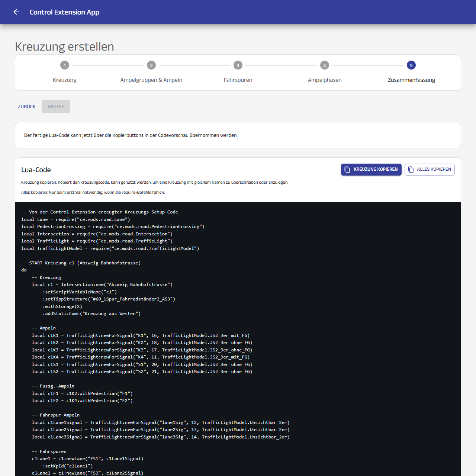
Task: Click the ':setScriptVariableName("c1")' line
Action: pos(80,292)
